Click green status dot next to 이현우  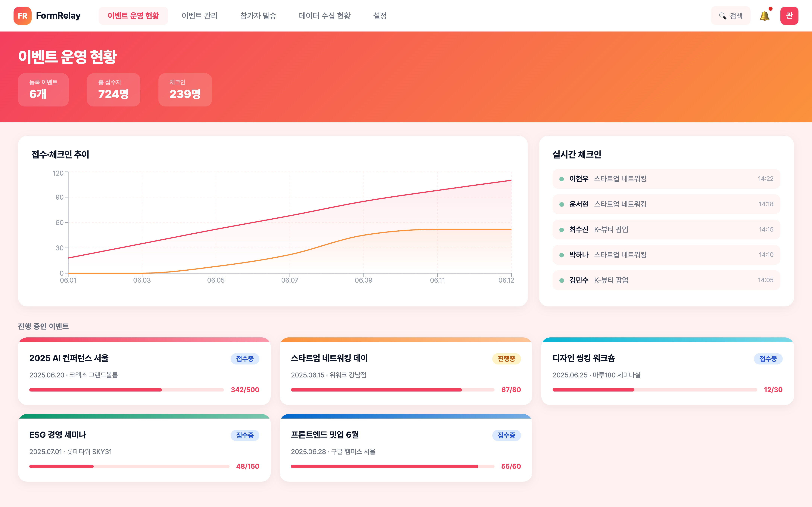562,179
